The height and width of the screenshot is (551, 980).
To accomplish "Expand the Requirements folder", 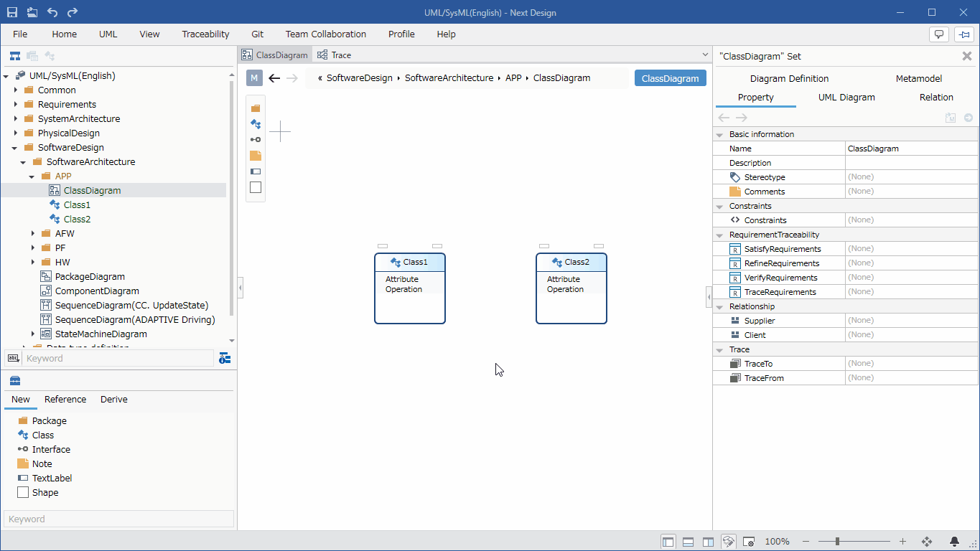I will click(x=15, y=105).
